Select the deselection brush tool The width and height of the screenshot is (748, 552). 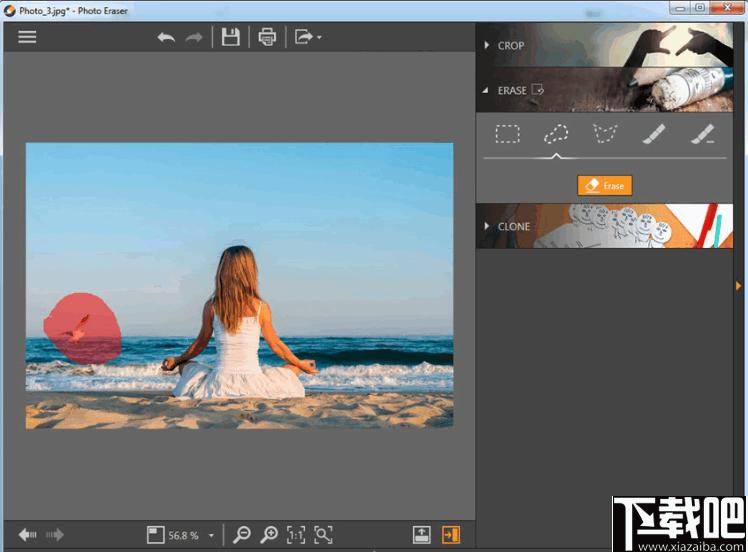tap(703, 134)
